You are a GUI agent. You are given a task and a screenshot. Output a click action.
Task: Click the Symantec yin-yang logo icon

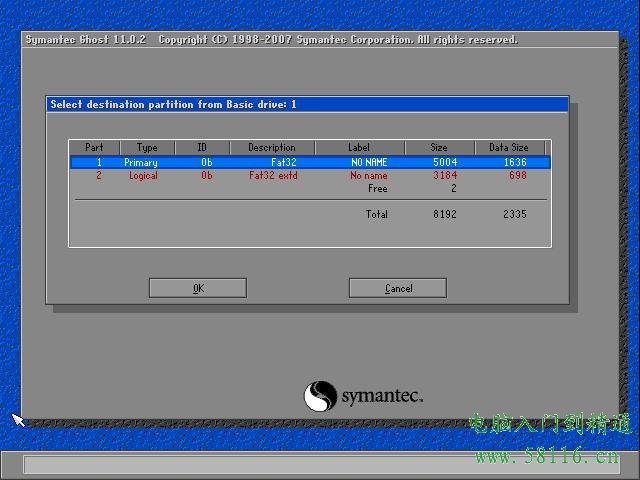click(320, 395)
